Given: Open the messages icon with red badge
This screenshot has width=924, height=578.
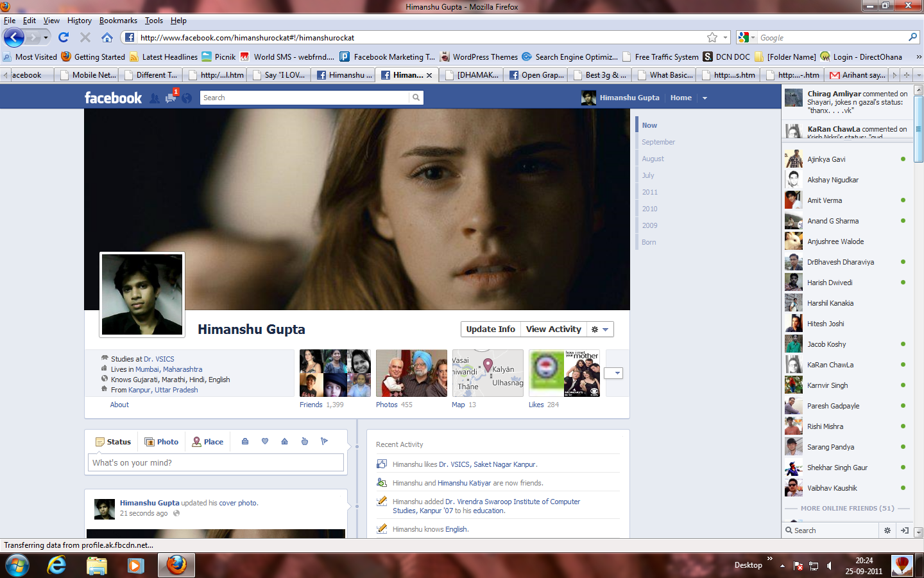Looking at the screenshot, I should point(171,98).
